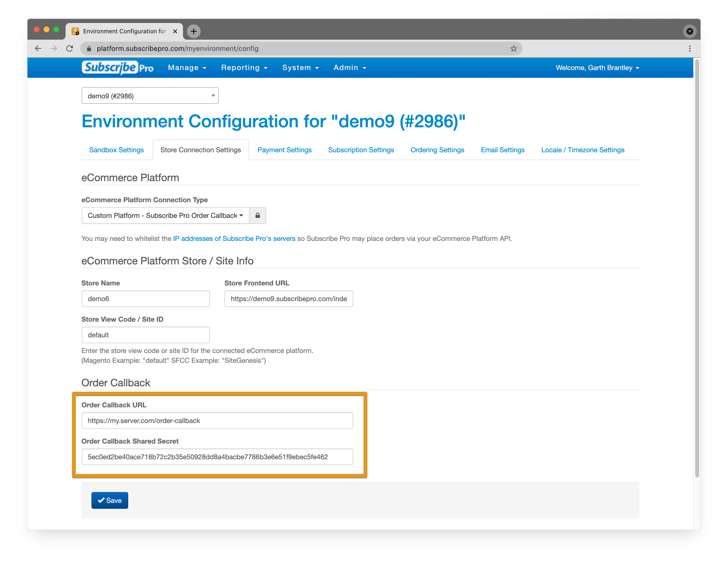Viewport: 728px width, 566px height.
Task: Open the eCommerce Platform Connection Type dropdown
Action: pos(165,215)
